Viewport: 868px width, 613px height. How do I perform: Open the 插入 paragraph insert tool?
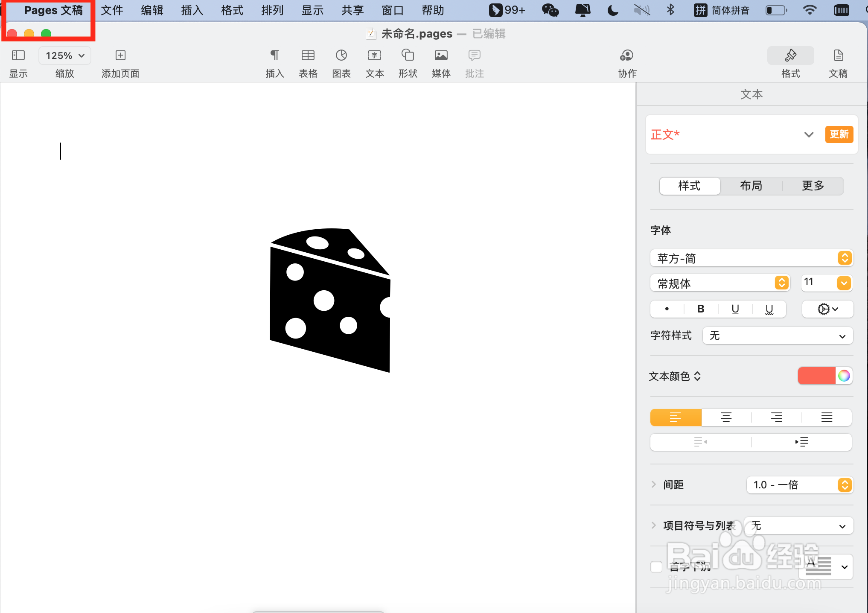[274, 55]
